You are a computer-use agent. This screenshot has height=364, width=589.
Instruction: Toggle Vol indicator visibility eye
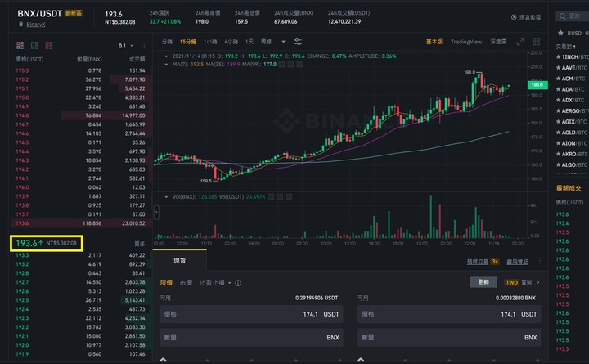[x=271, y=197]
